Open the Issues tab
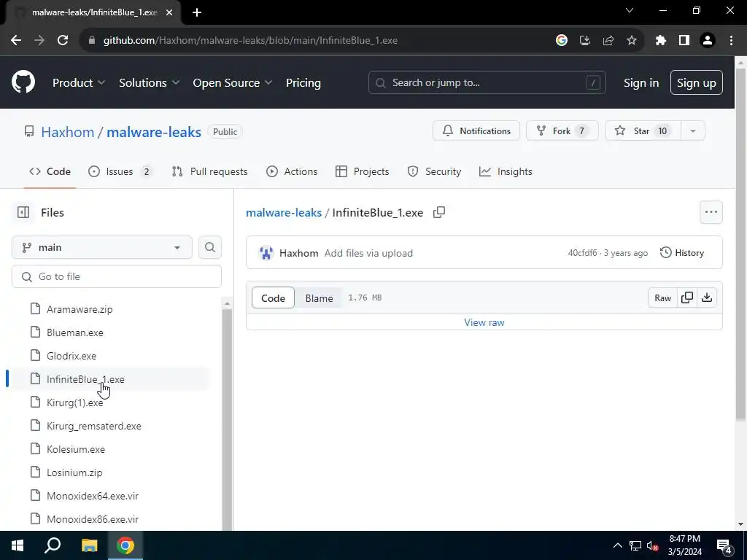Image resolution: width=747 pixels, height=560 pixels. pyautogui.click(x=119, y=171)
